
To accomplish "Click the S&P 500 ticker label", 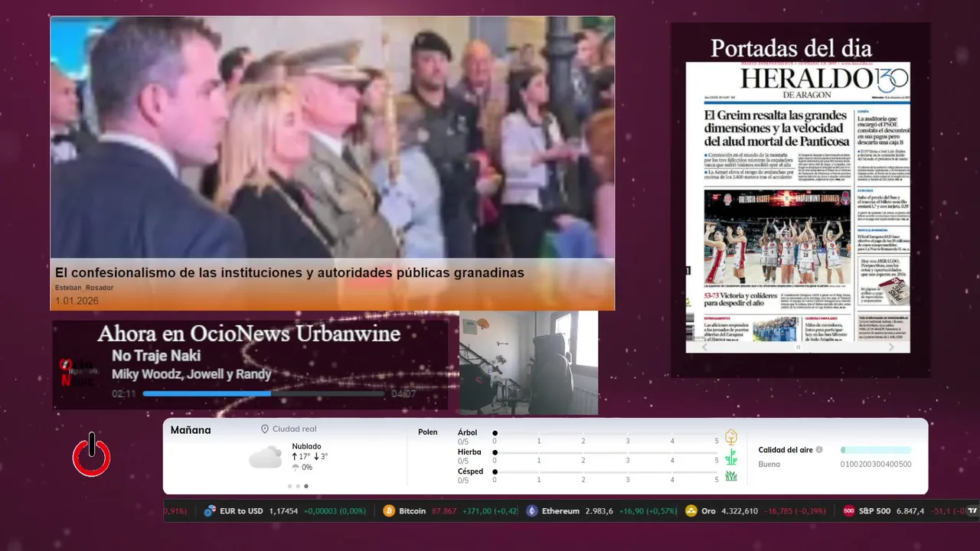I will tap(874, 510).
